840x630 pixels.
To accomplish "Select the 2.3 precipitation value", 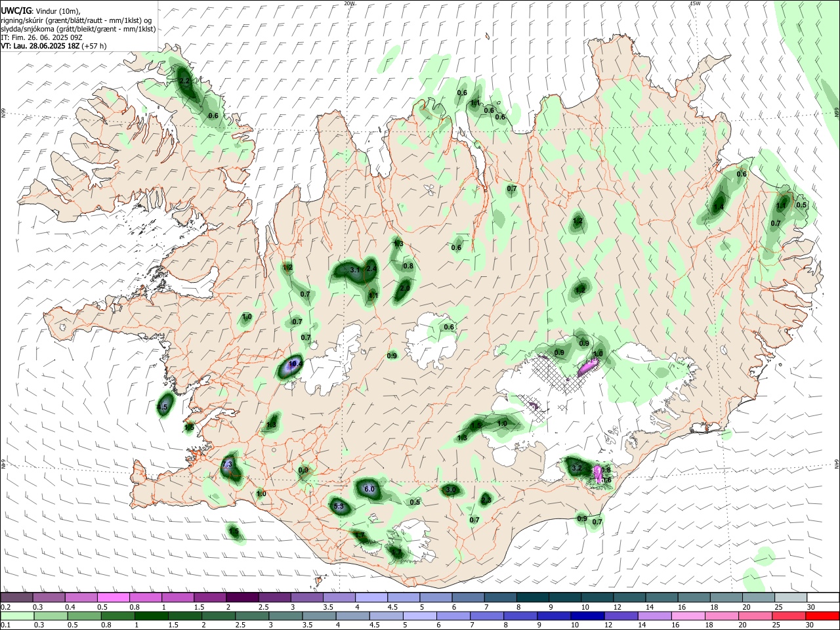I will pos(486,499).
